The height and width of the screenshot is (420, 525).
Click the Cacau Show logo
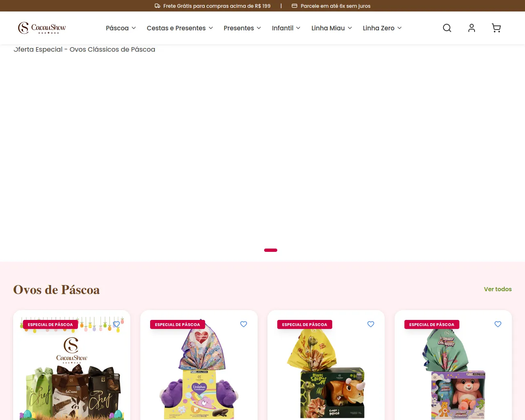coord(42,28)
